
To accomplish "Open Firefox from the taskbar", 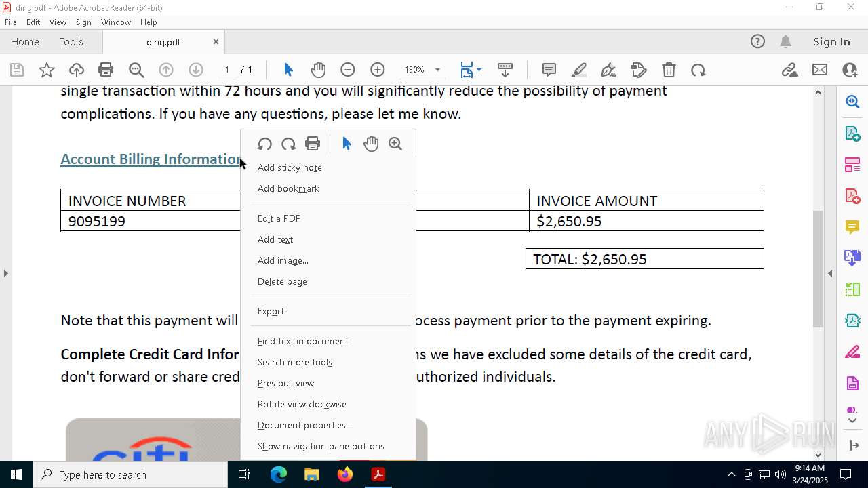I will click(x=345, y=474).
